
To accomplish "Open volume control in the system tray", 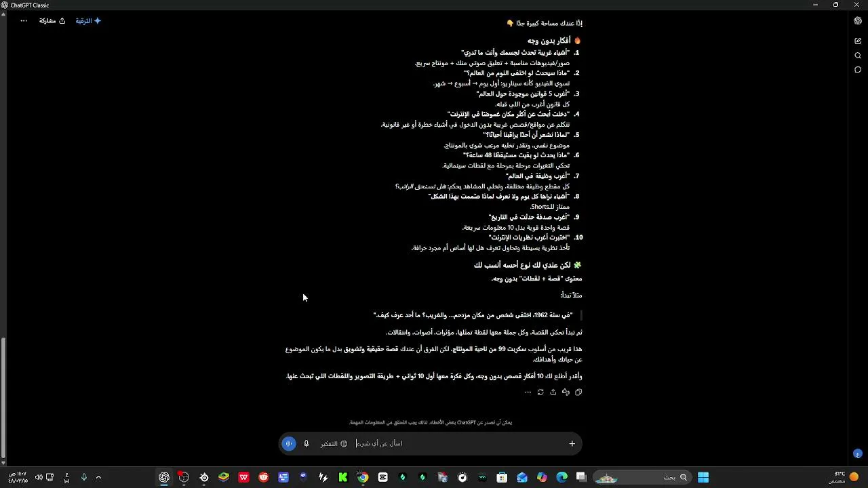I will pos(39,478).
